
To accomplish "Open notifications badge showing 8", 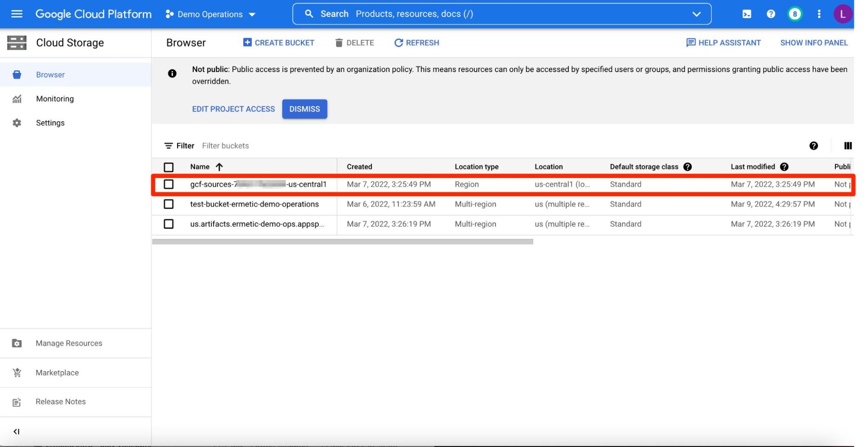I will (x=795, y=14).
